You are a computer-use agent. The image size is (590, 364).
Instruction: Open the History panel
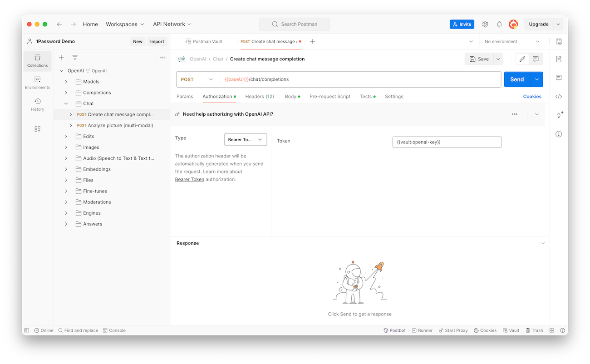tap(37, 105)
